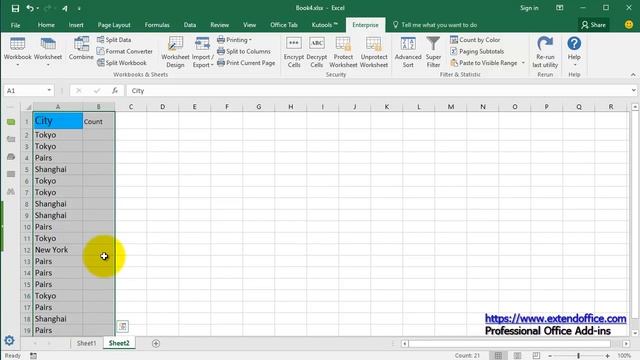Click the zoom out minus button
The height and width of the screenshot is (360, 640).
(550, 356)
